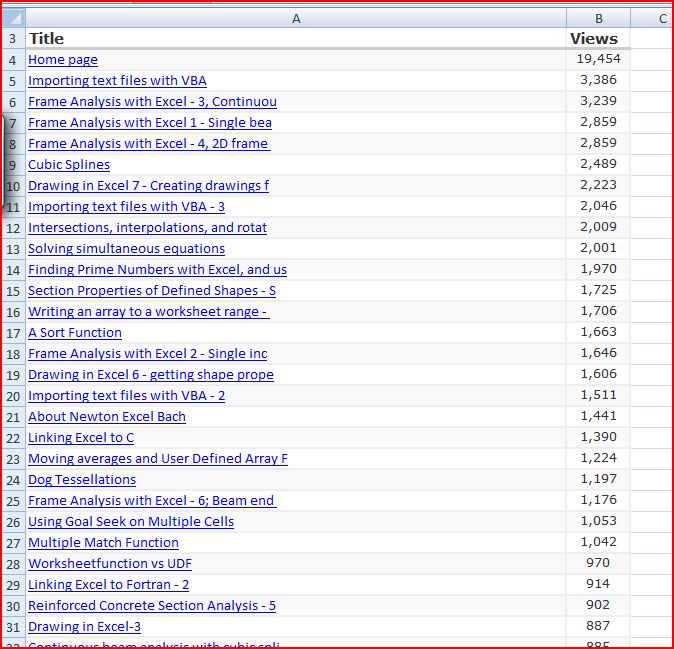
Task: Select the Views header cell
Action: coord(598,39)
